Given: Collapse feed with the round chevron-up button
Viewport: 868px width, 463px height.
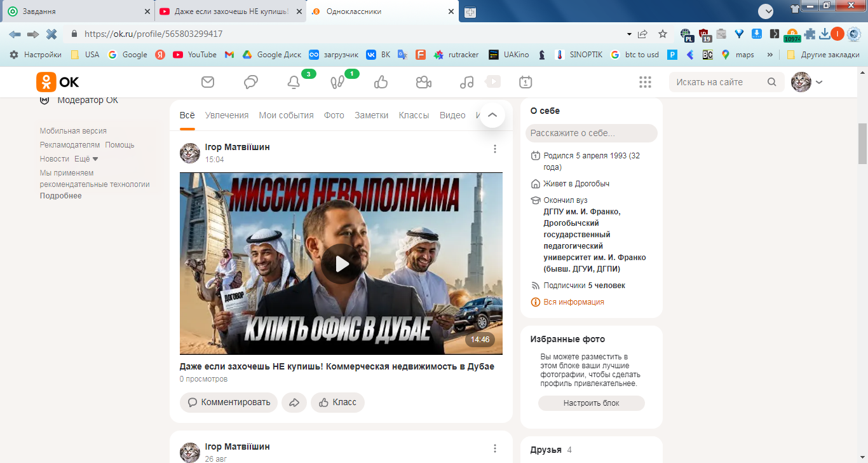Looking at the screenshot, I should 492,115.
